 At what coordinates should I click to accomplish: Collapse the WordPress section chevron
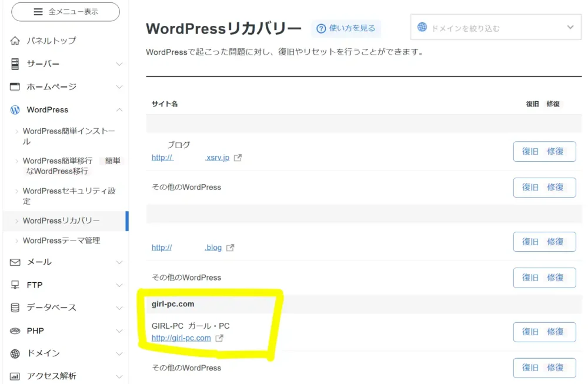click(119, 110)
